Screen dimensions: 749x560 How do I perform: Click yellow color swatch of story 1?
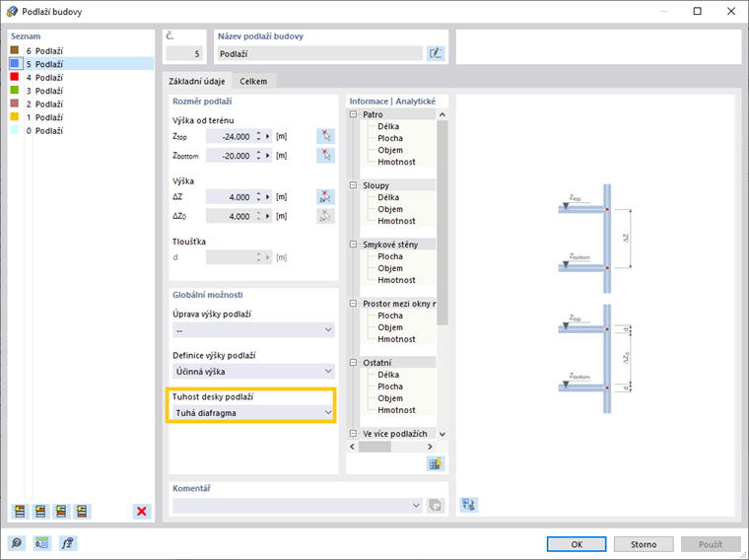[15, 116]
